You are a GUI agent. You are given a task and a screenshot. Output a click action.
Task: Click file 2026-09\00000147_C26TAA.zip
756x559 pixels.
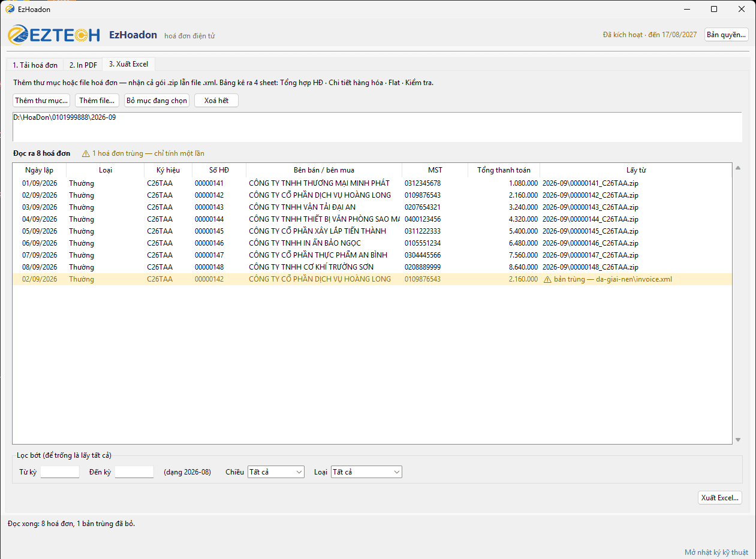pyautogui.click(x=591, y=255)
